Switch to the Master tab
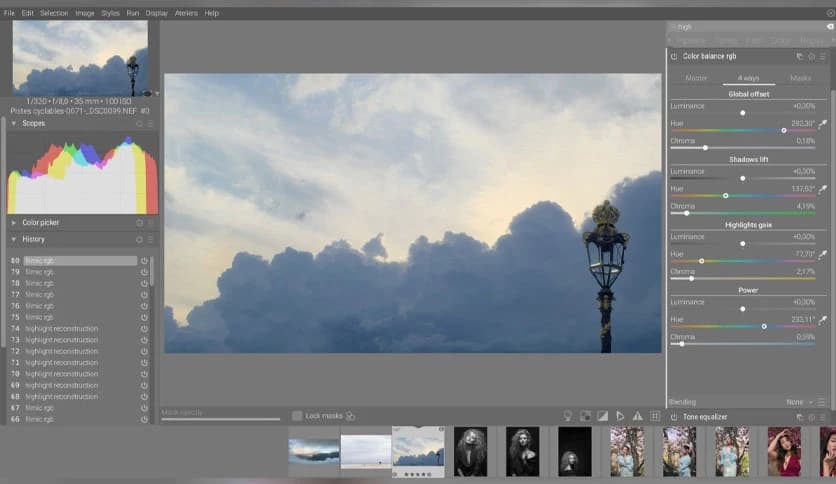836x484 pixels. tap(696, 78)
